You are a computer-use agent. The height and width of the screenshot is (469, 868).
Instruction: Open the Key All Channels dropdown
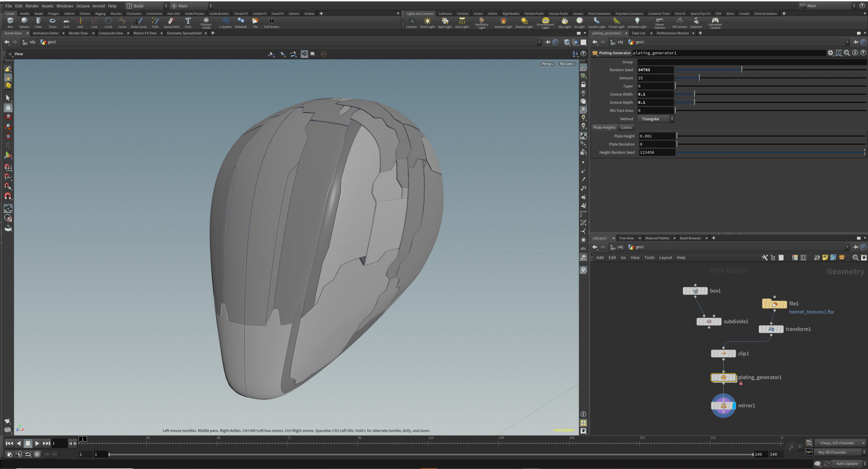coord(840,452)
